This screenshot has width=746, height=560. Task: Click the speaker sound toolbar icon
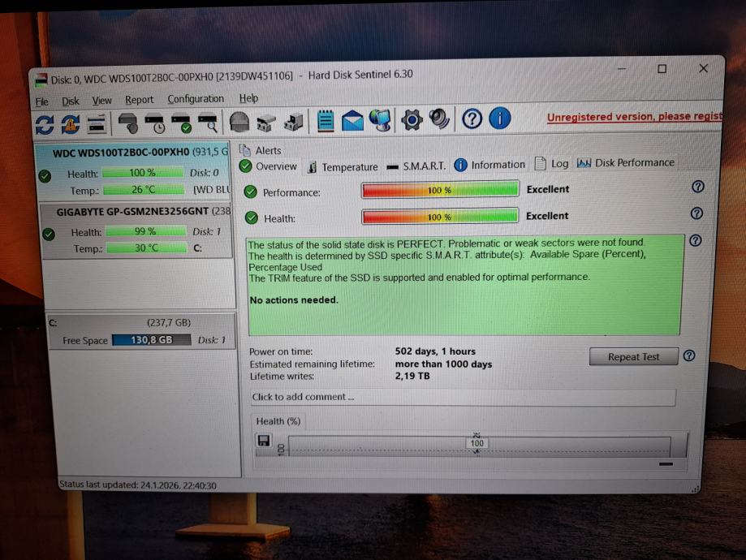pyautogui.click(x=439, y=119)
